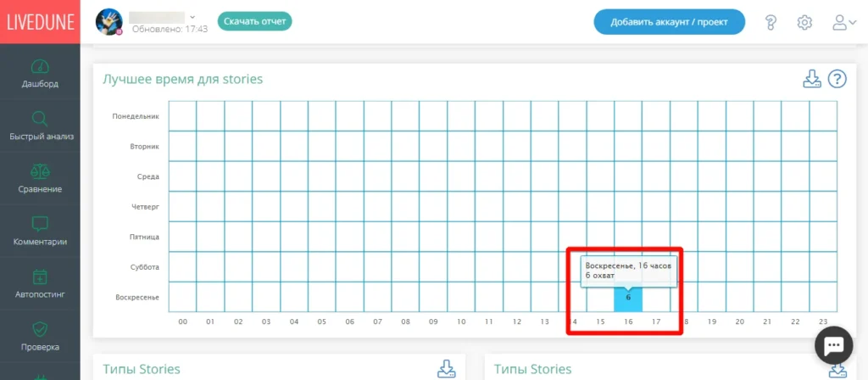Click the Monday 00 hour cell
868x380 pixels.
pyautogui.click(x=183, y=115)
